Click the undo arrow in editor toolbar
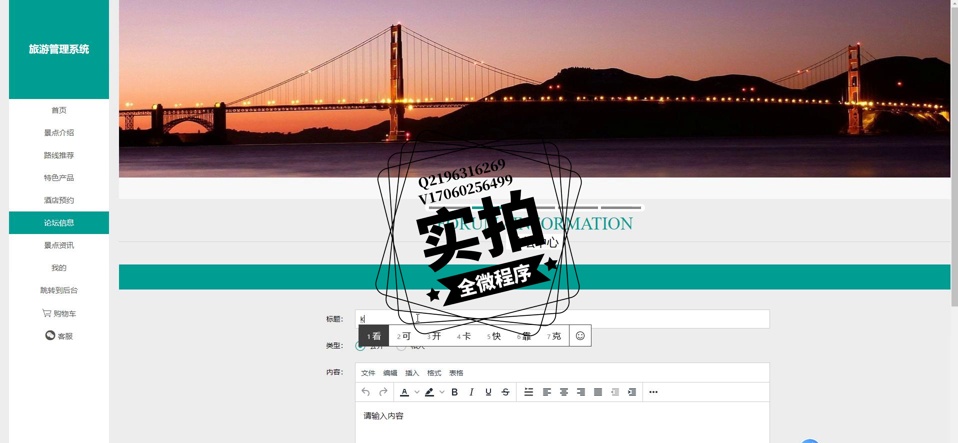 point(366,392)
